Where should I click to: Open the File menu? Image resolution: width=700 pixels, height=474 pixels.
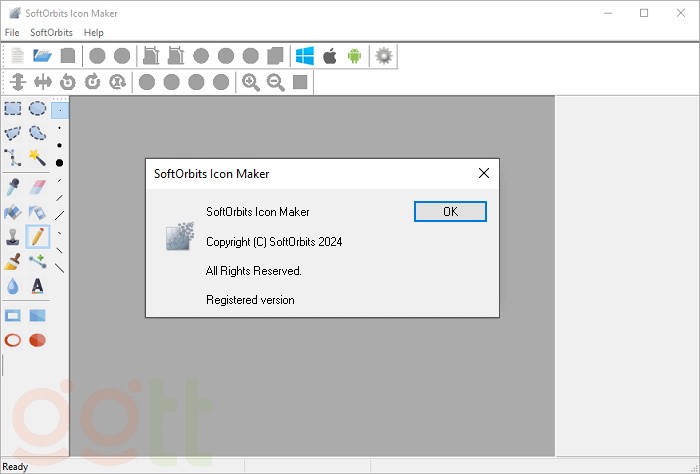point(12,33)
